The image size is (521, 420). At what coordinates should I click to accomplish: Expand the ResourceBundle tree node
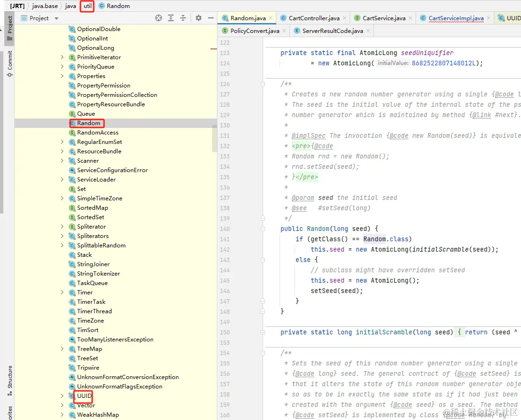coord(62,151)
